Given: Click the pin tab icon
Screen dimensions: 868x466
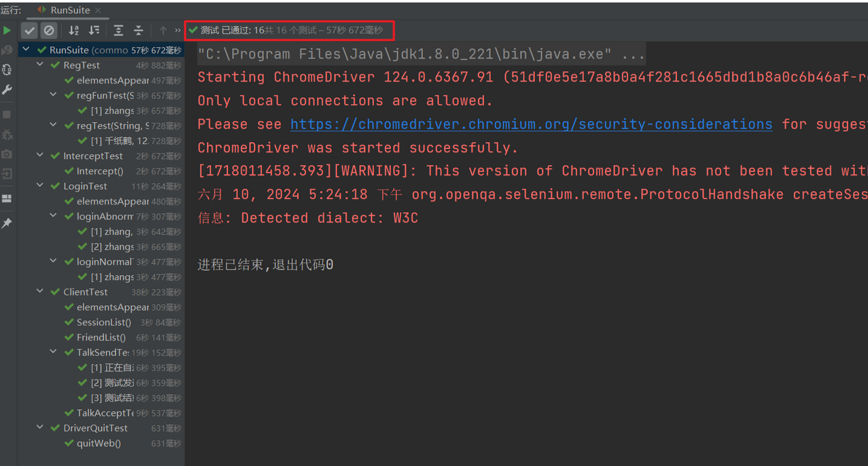Looking at the screenshot, I should (x=7, y=223).
